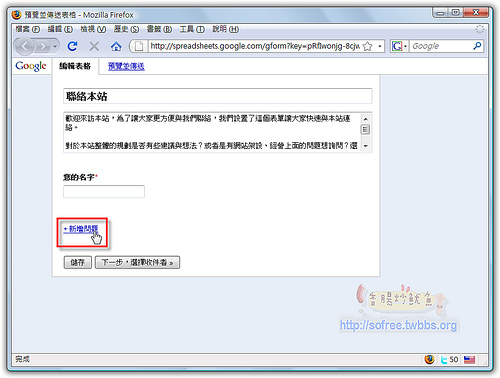This screenshot has height=378, width=500.
Task: Click the loading throbber icon
Action: click(x=480, y=29)
